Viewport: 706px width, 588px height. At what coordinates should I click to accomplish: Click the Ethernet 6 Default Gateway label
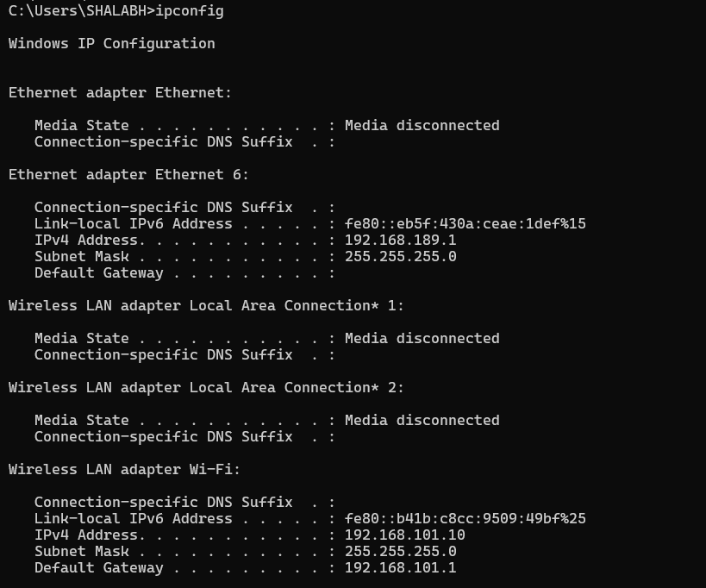pos(98,273)
